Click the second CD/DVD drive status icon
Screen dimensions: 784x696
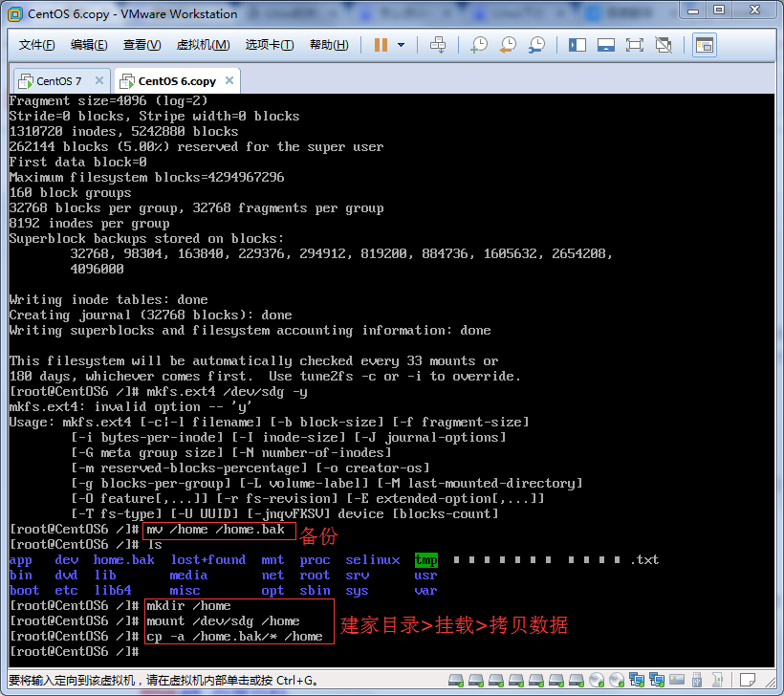617,680
